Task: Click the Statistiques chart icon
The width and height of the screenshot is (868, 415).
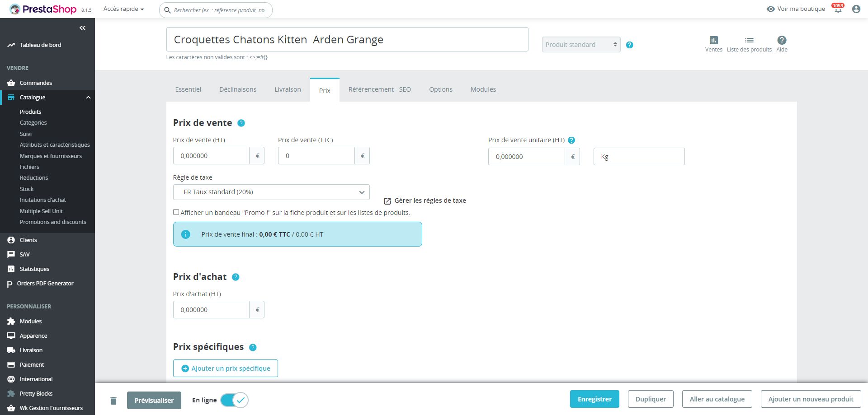Action: (x=11, y=269)
